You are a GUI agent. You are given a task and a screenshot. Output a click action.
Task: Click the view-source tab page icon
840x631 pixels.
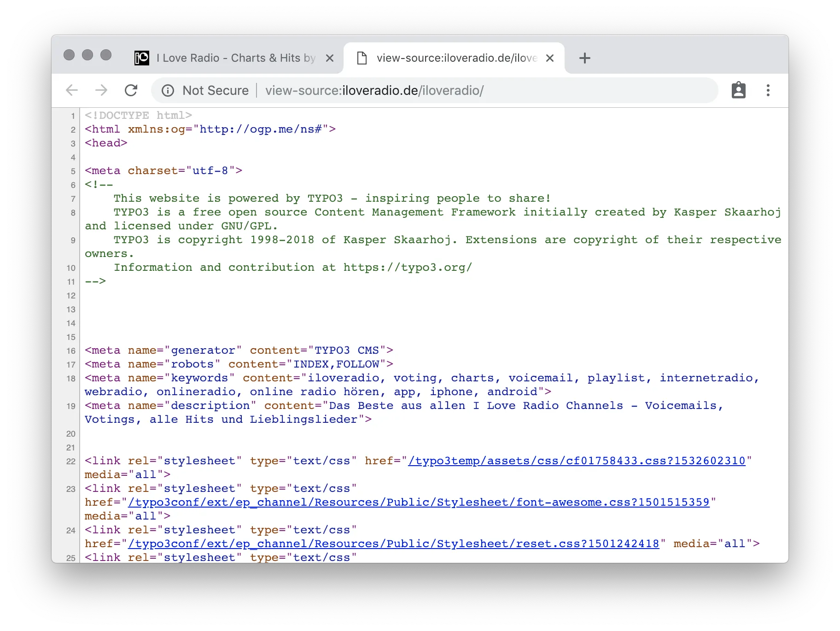pyautogui.click(x=362, y=58)
